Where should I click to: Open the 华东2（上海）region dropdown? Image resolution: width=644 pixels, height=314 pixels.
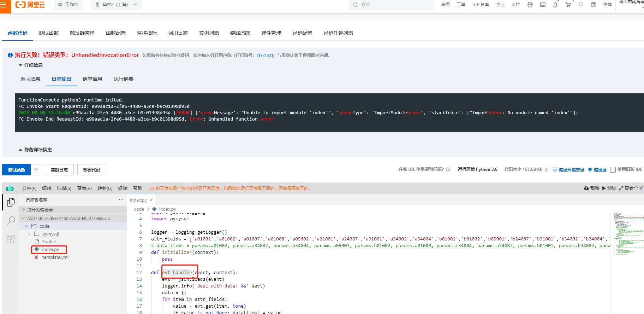click(116, 5)
